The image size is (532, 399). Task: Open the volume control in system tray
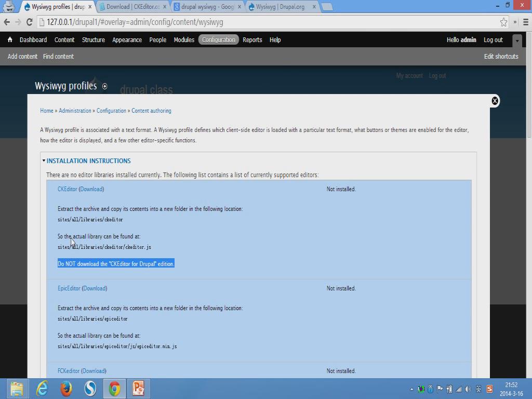coord(468,389)
